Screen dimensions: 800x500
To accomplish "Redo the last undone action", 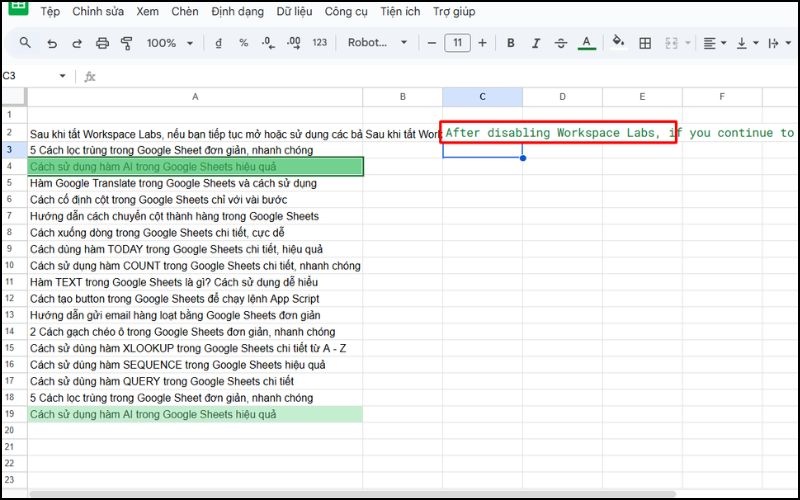I will pos(77,43).
